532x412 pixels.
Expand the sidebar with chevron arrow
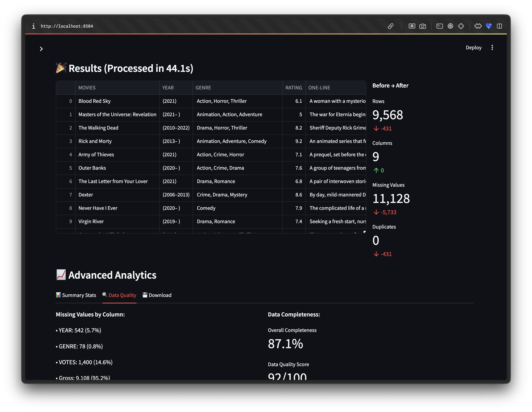41,49
